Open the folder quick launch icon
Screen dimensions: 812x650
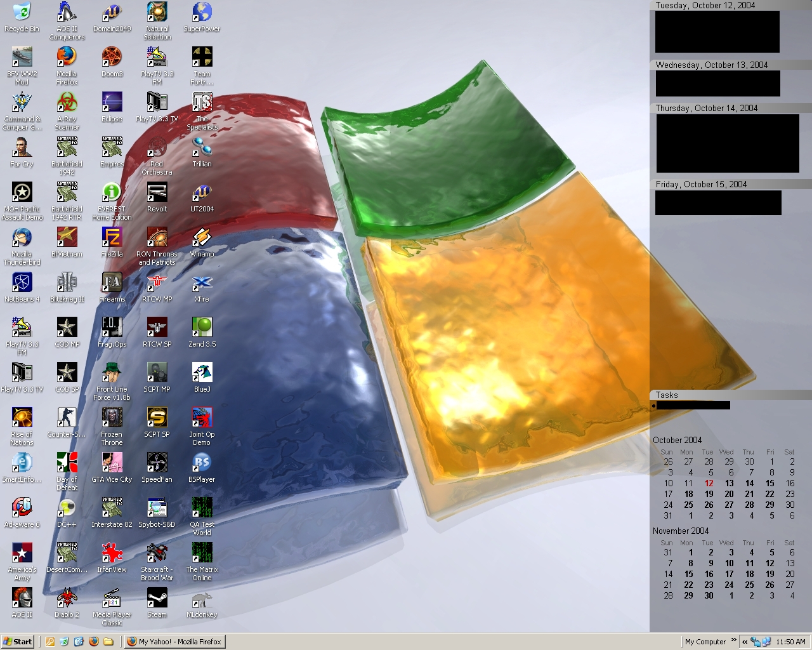(108, 642)
